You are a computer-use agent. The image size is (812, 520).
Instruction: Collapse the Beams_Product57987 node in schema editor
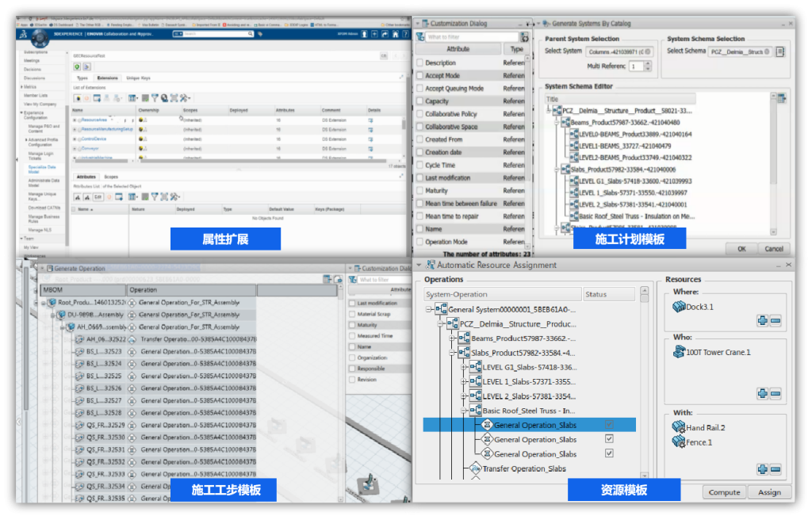[557, 123]
